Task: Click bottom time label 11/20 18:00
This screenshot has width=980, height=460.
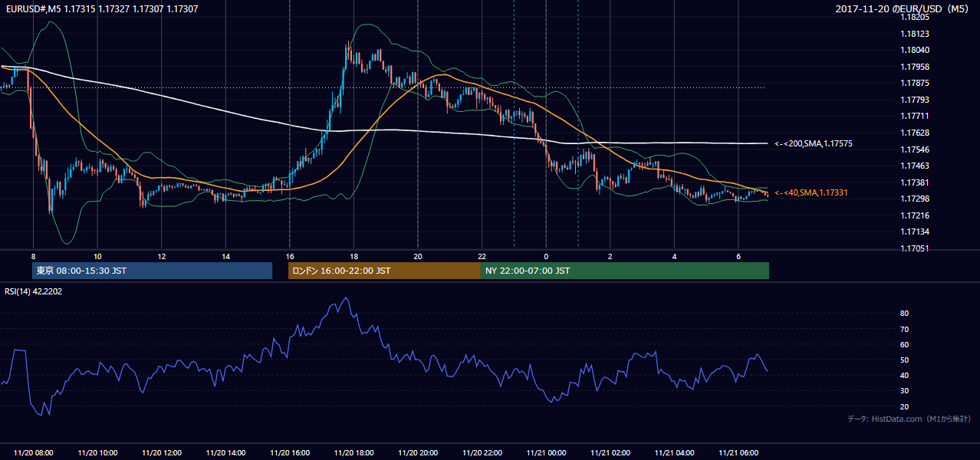Action: pyautogui.click(x=354, y=453)
